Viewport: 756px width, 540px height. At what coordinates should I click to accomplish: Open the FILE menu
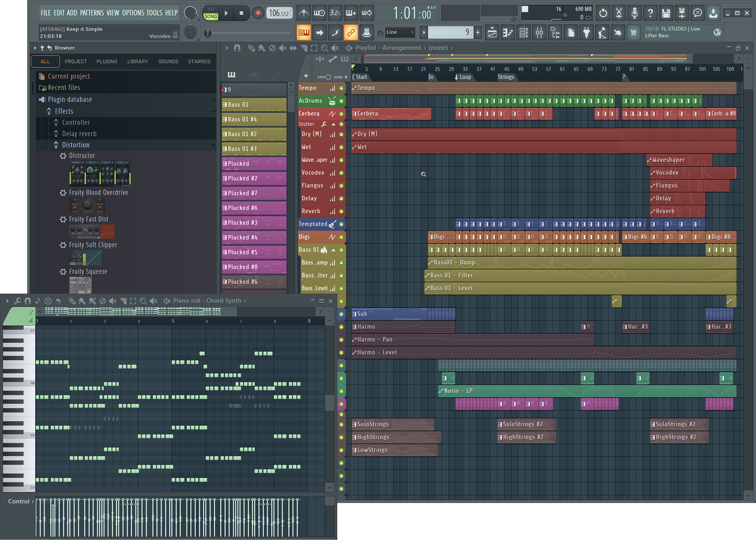[46, 13]
